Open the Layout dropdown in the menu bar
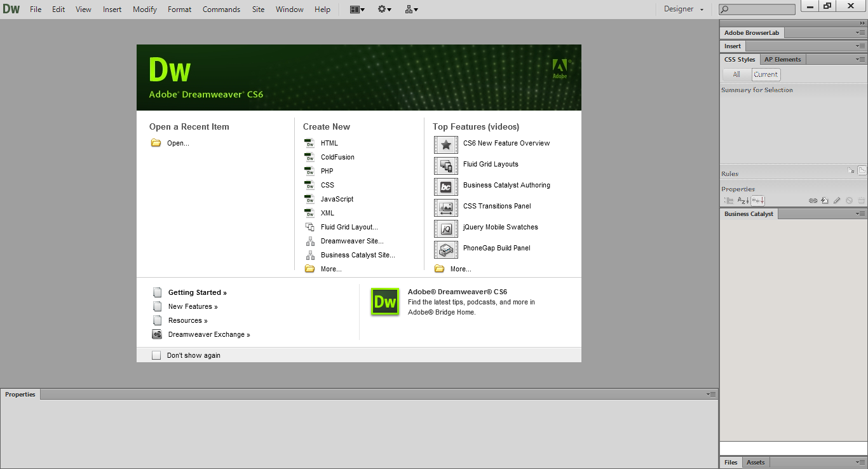Screen dimensions: 868x469 pyautogui.click(x=358, y=10)
